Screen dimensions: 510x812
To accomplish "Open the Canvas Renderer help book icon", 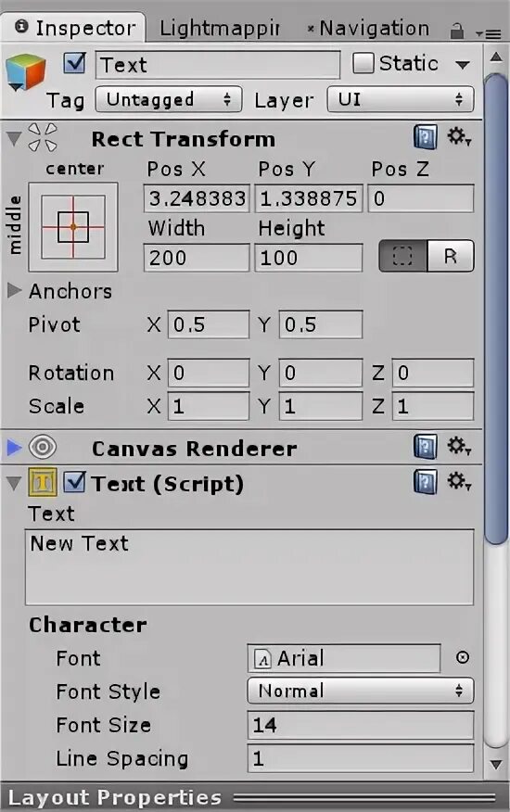I will (x=425, y=447).
